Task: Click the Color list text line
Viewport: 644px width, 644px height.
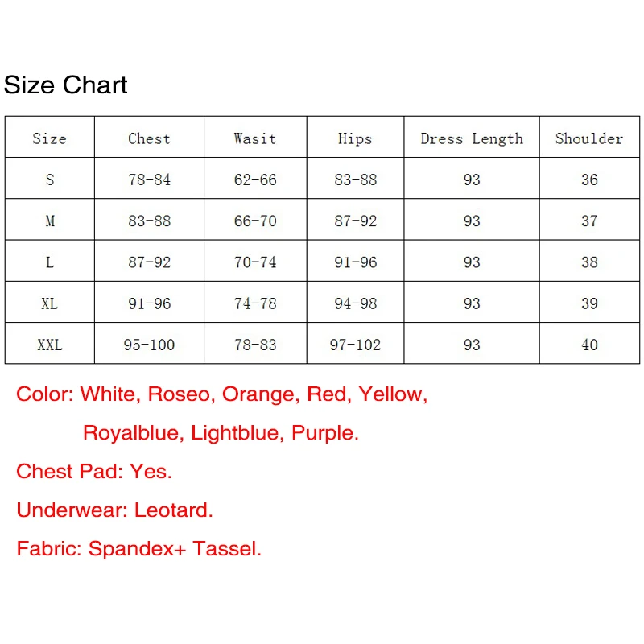Action: coord(222,394)
